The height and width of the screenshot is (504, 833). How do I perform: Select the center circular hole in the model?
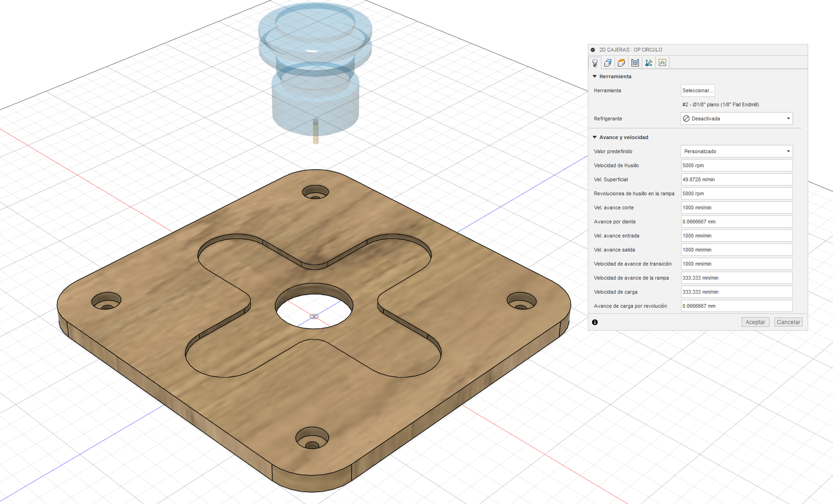(x=314, y=305)
